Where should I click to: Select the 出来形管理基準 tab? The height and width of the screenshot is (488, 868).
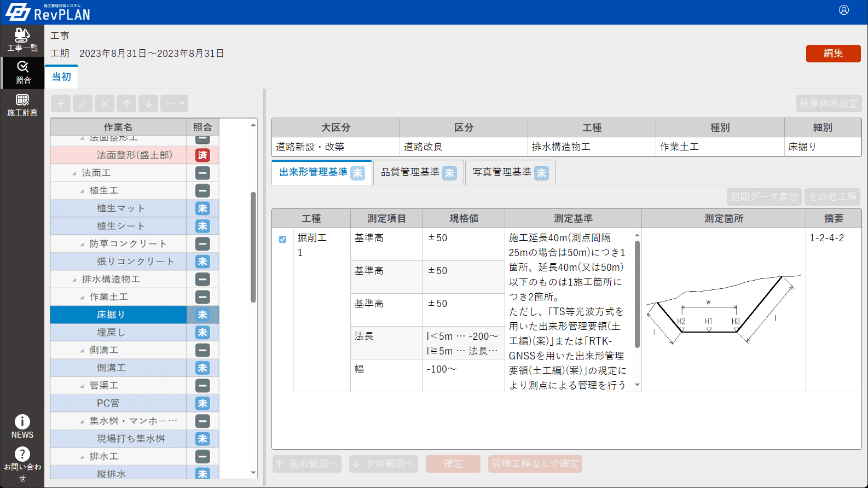(322, 172)
